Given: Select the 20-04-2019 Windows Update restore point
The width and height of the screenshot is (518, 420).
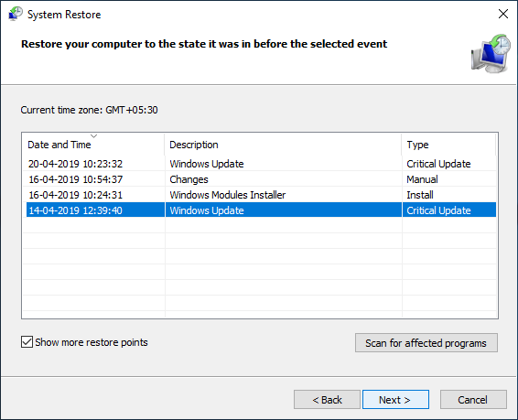Looking at the screenshot, I should 259,164.
